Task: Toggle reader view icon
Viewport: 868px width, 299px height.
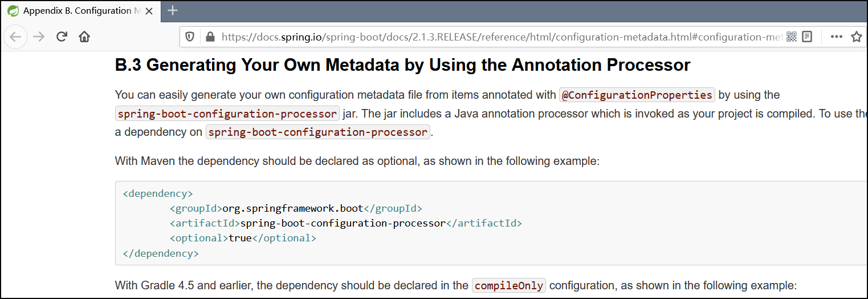Action: [x=807, y=37]
